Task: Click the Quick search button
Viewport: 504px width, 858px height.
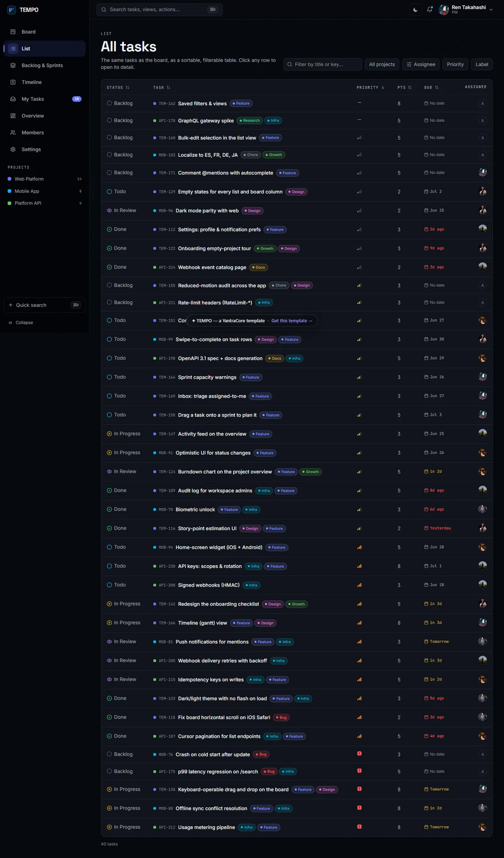Action: (x=45, y=305)
